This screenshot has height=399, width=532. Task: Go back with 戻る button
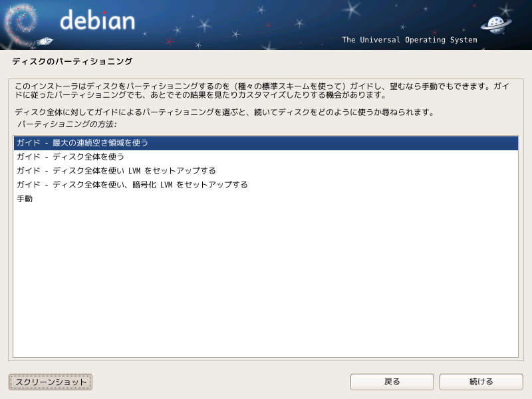[392, 382]
